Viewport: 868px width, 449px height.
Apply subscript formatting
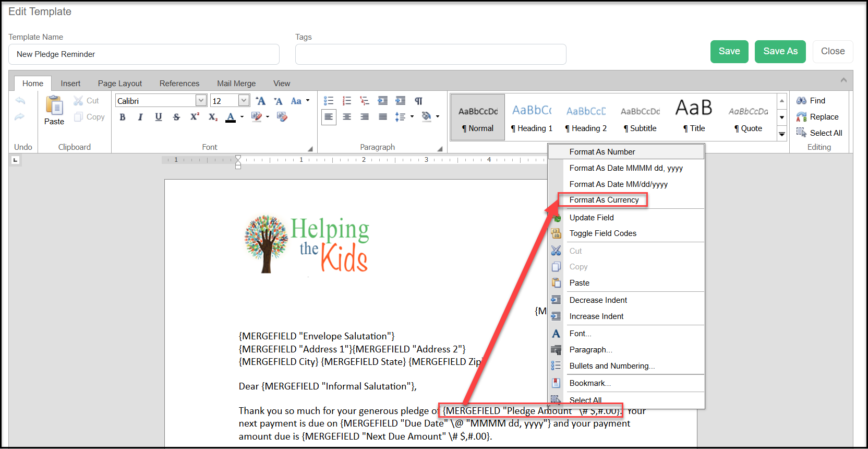coord(213,117)
